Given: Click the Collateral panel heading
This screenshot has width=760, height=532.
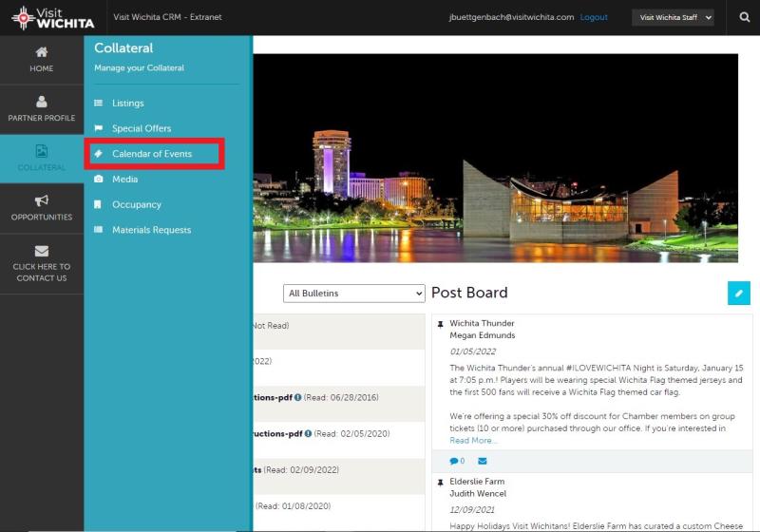Looking at the screenshot, I should tap(123, 47).
